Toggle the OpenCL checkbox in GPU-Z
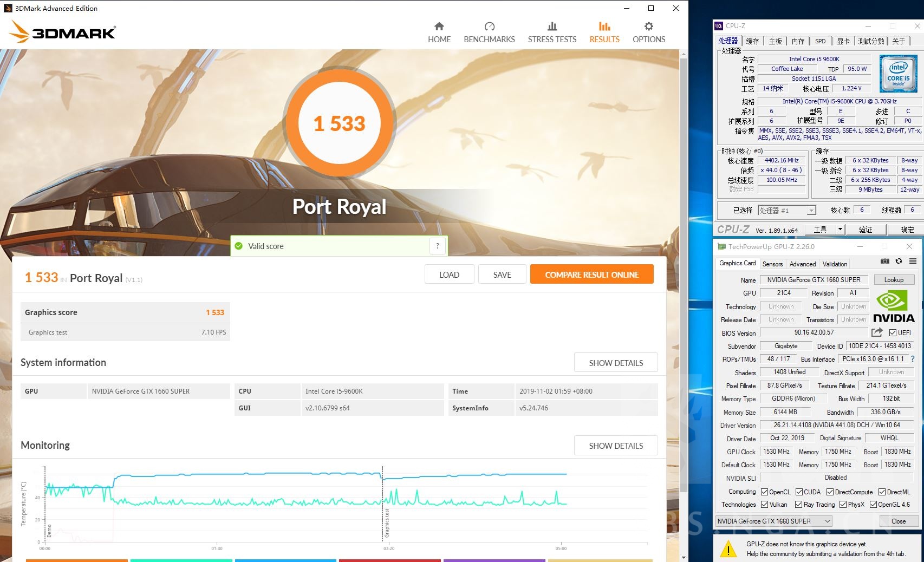 point(764,492)
